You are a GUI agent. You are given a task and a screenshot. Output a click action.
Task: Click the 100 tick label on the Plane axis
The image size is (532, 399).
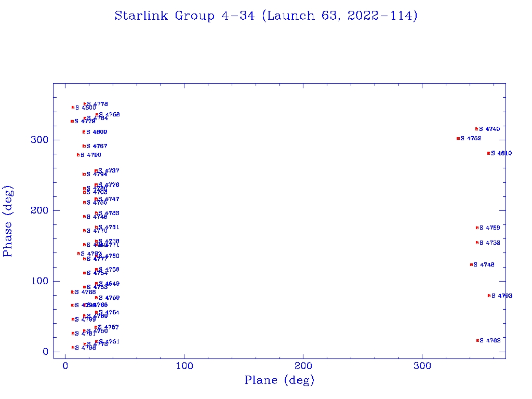(x=184, y=366)
